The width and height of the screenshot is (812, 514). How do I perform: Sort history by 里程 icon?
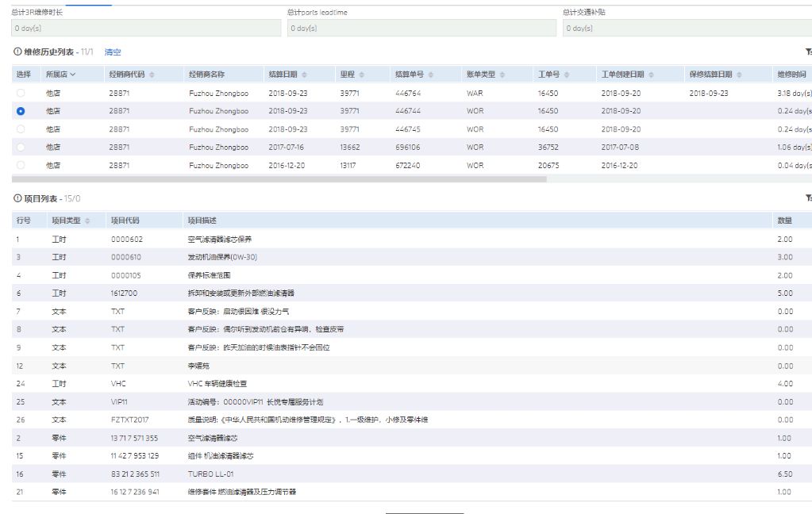(361, 75)
